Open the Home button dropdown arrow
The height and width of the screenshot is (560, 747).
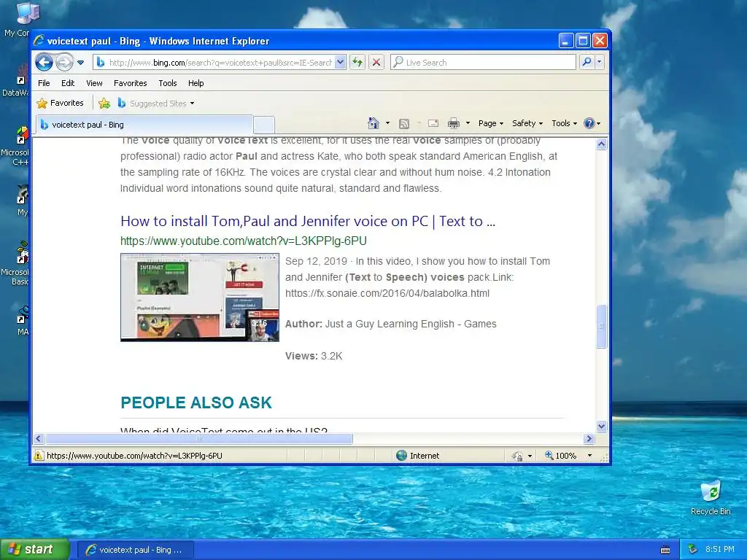coord(387,123)
